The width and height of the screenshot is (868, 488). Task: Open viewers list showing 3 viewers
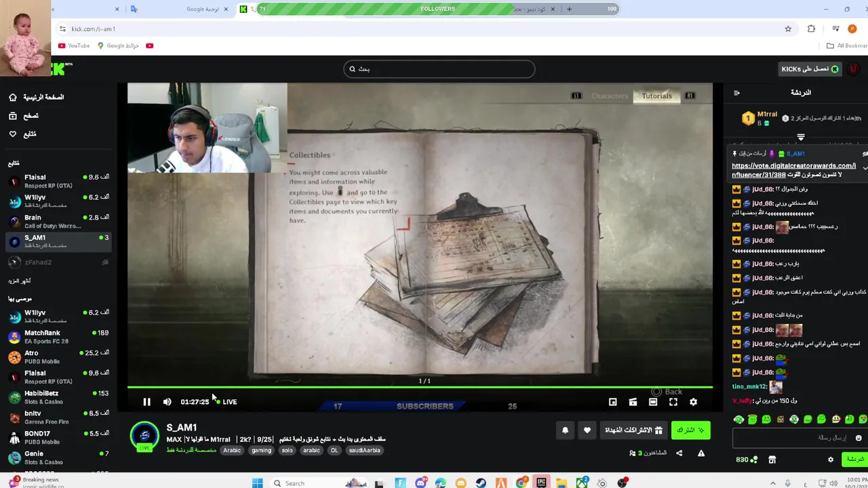[648, 453]
